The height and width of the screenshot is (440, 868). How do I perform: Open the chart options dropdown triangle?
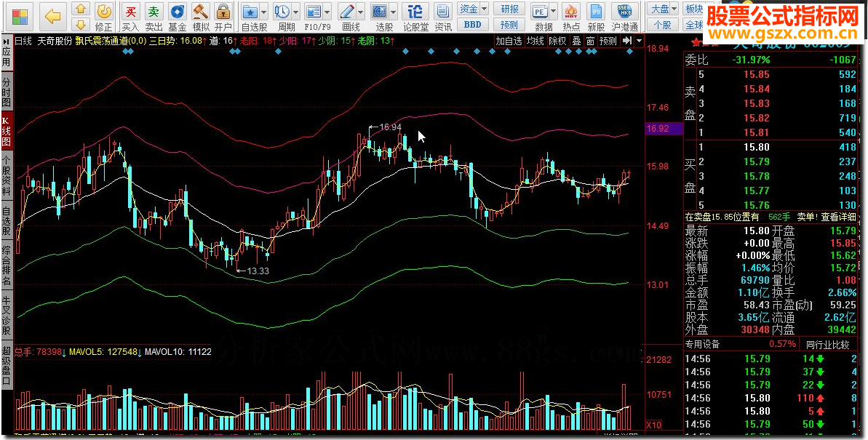pos(640,41)
